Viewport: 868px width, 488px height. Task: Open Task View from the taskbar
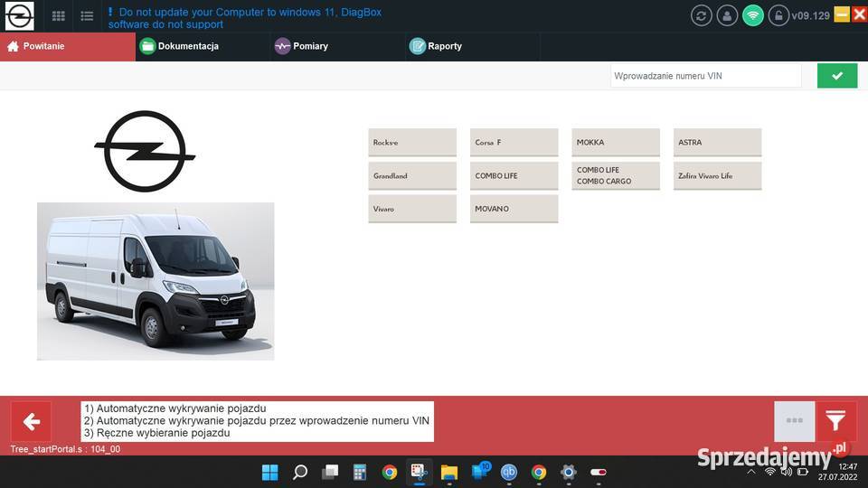pos(330,472)
